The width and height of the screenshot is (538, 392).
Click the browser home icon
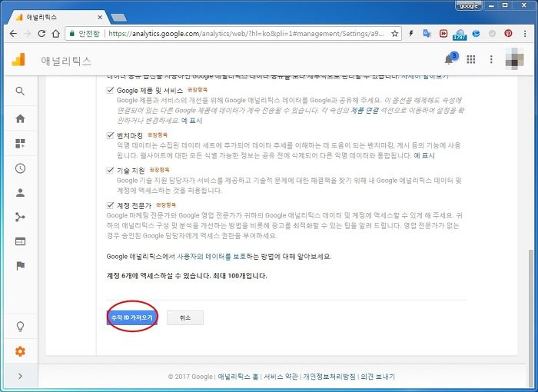(55, 33)
